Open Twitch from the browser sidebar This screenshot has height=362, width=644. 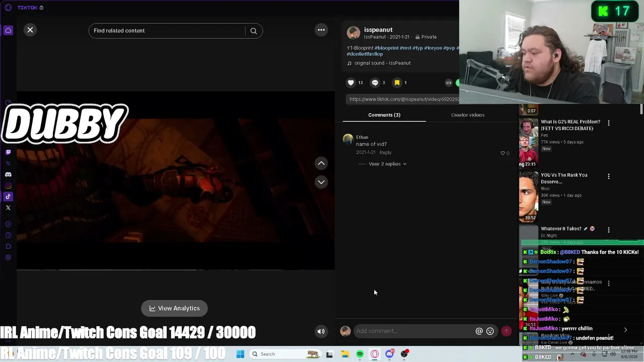coord(8,152)
